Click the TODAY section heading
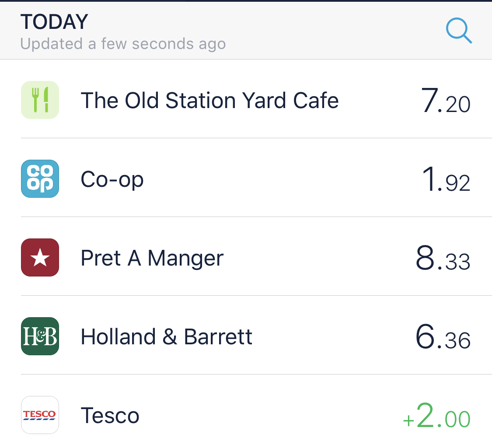The width and height of the screenshot is (492, 448). click(54, 22)
